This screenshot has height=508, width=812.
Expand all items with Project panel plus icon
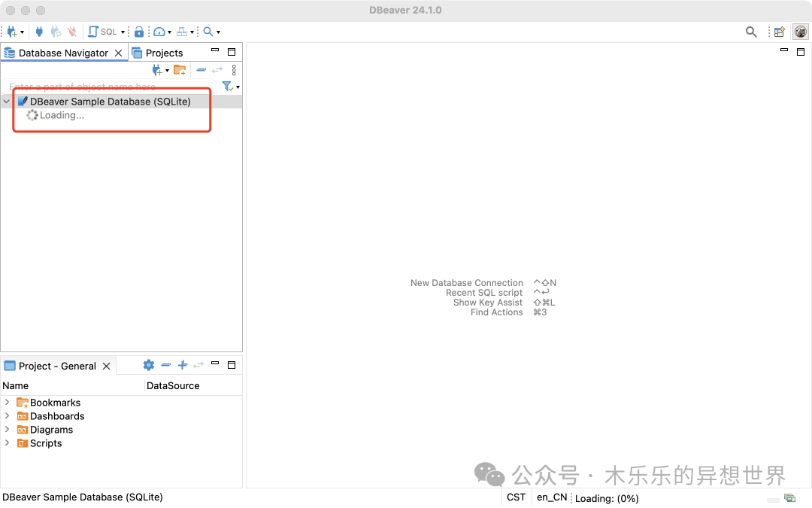183,365
